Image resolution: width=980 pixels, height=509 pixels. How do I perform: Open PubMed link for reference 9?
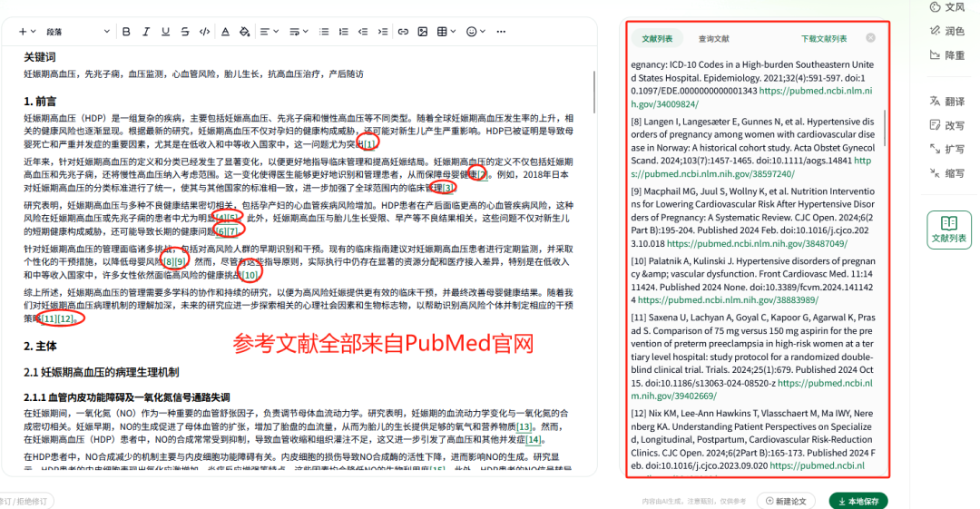pyautogui.click(x=757, y=244)
